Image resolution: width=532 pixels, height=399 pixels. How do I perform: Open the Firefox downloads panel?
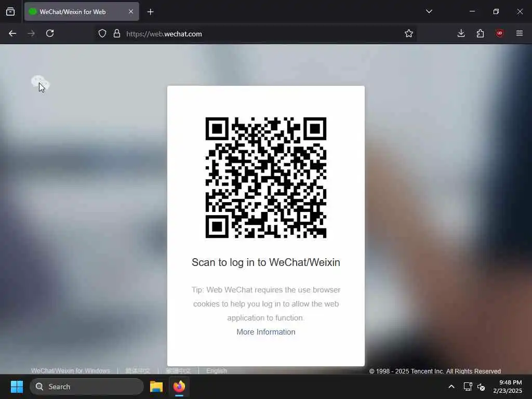461,33
